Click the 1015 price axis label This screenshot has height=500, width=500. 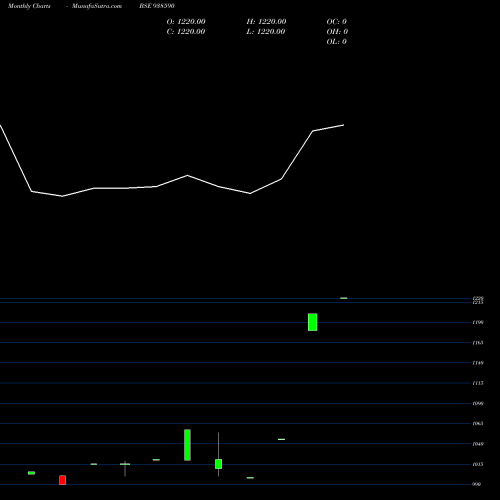pyautogui.click(x=478, y=464)
